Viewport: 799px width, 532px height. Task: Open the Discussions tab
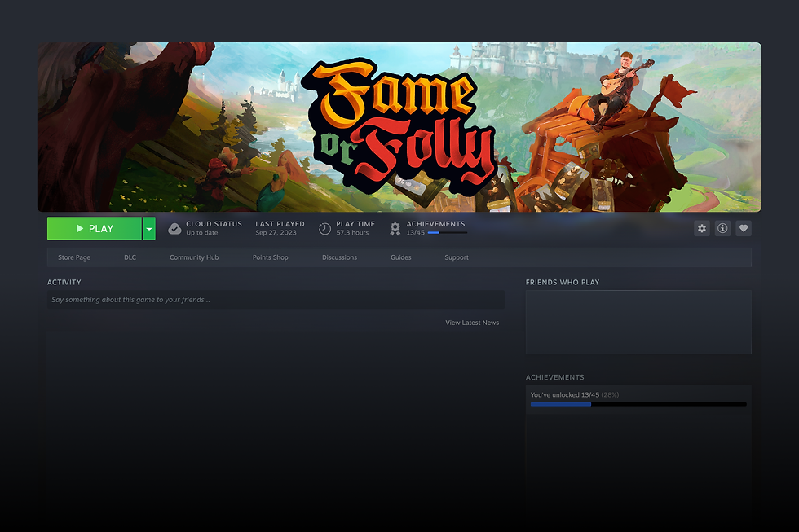tap(339, 257)
